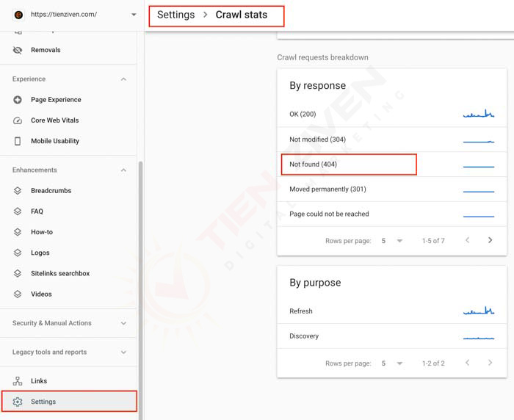
Task: Click the Breadcrumbs layers icon
Action: tap(18, 190)
